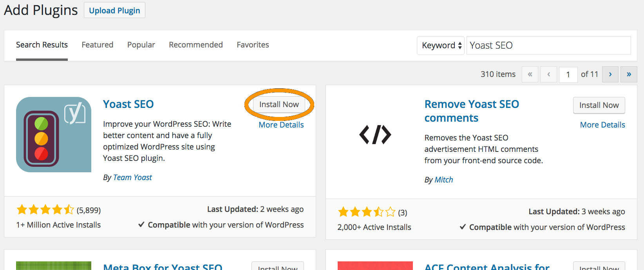Click the Remove Yoast SEO comments star rating

367,212
